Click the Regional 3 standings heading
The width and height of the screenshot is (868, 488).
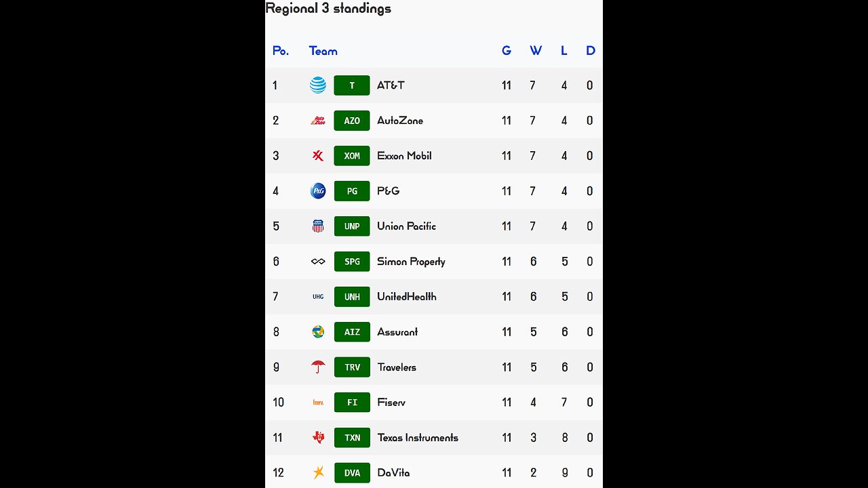(x=328, y=9)
